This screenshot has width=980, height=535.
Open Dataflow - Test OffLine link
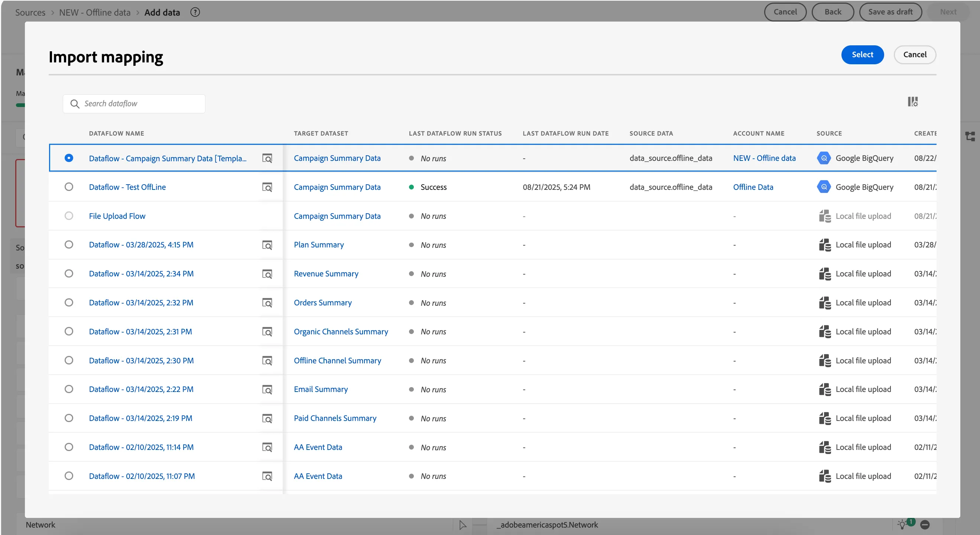[x=127, y=187]
